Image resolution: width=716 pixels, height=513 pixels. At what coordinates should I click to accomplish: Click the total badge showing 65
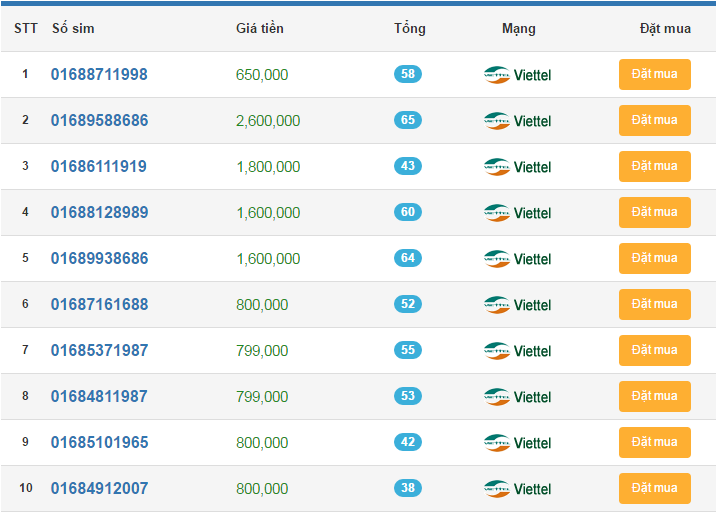(x=408, y=120)
